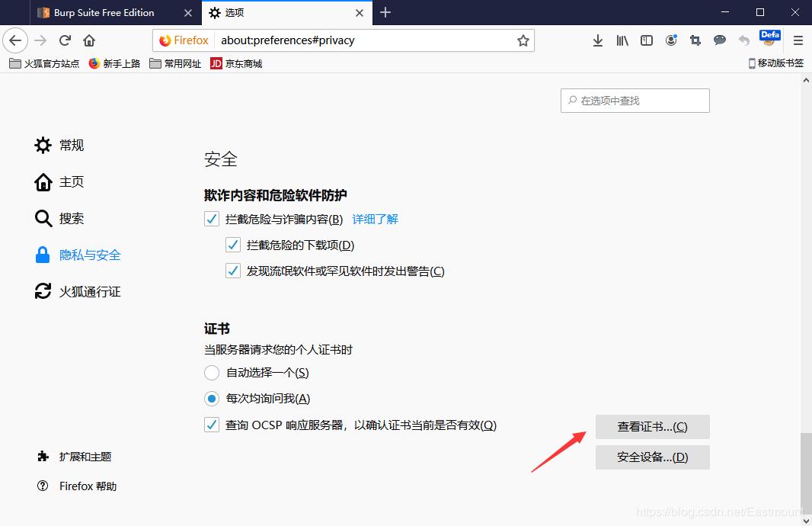Open the Library icon in toolbar

[622, 40]
